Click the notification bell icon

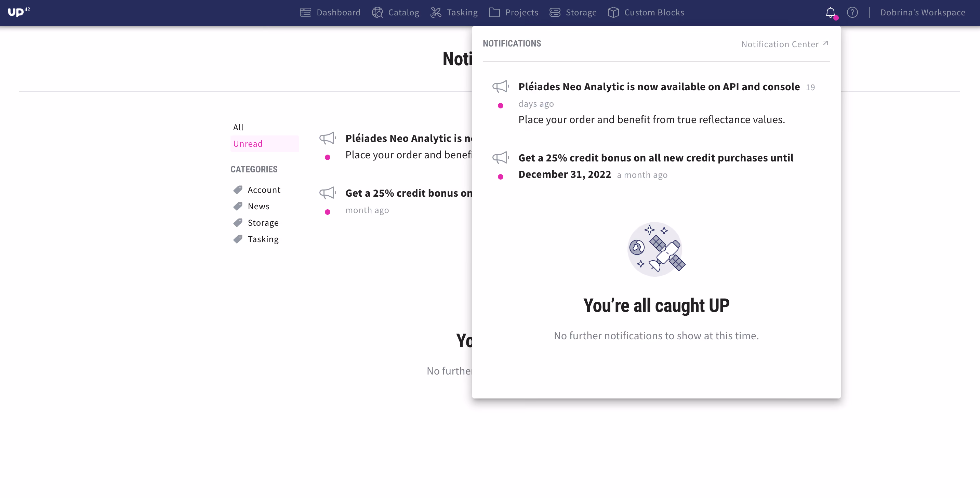click(831, 13)
